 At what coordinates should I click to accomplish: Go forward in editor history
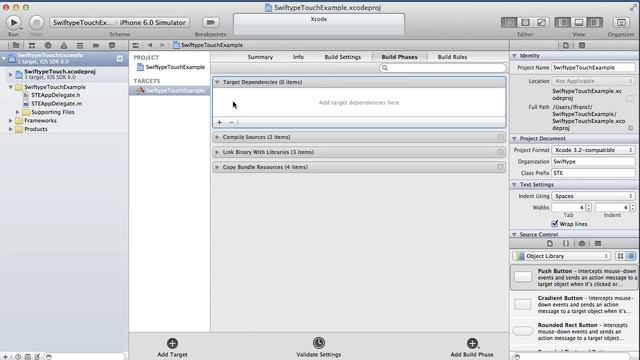[x=162, y=45]
